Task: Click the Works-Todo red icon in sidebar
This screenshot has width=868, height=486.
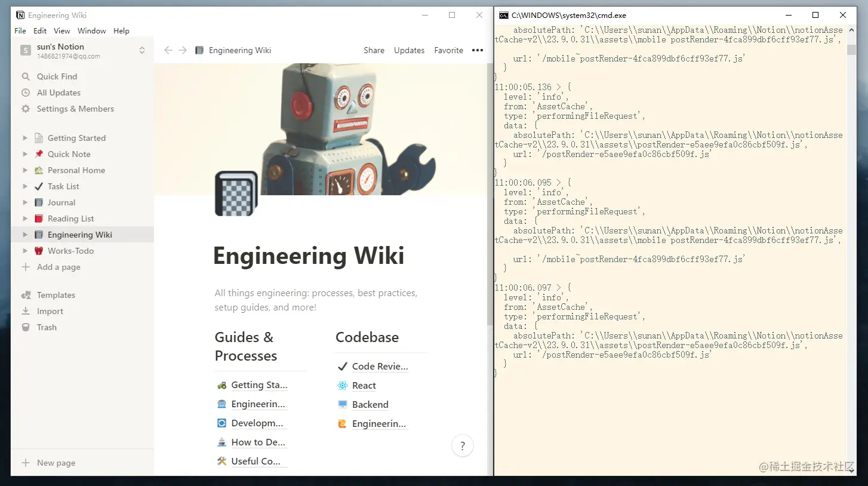Action: tap(39, 251)
